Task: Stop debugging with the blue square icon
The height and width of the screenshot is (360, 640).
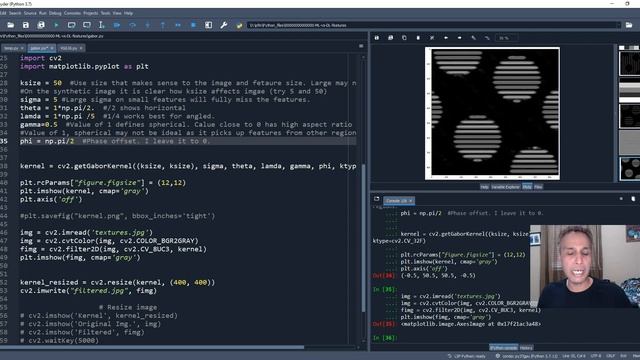Action: pos(193,25)
